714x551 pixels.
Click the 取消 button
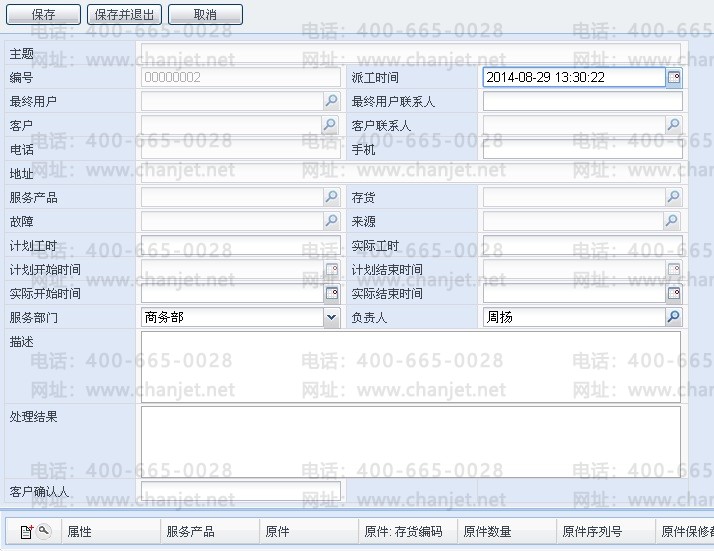pyautogui.click(x=205, y=15)
